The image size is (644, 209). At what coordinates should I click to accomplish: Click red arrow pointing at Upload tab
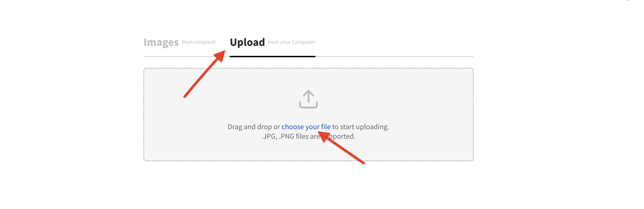click(x=204, y=74)
